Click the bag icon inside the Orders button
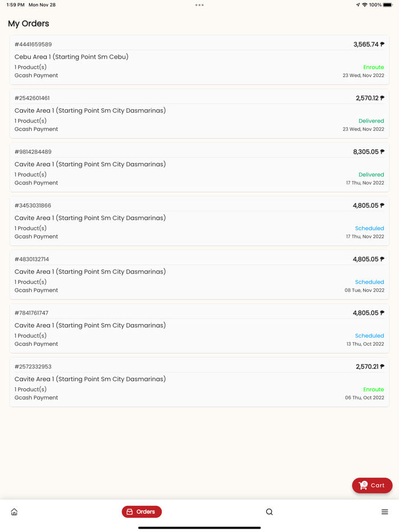 coord(131,511)
